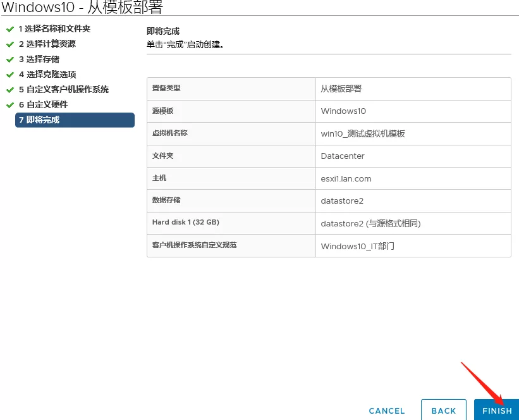Click the green checkmark beside step 2 选择计算资源
The image size is (519, 420).
[9, 44]
